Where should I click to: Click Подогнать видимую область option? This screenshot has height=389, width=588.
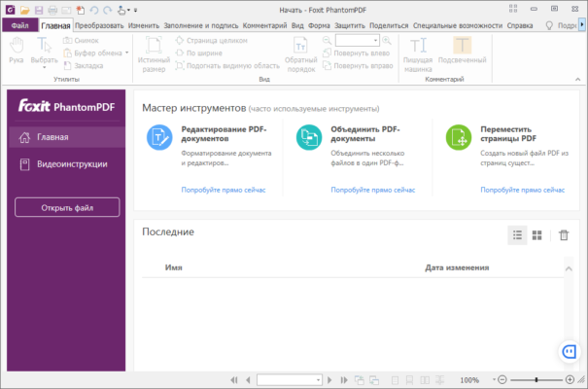[x=227, y=66]
